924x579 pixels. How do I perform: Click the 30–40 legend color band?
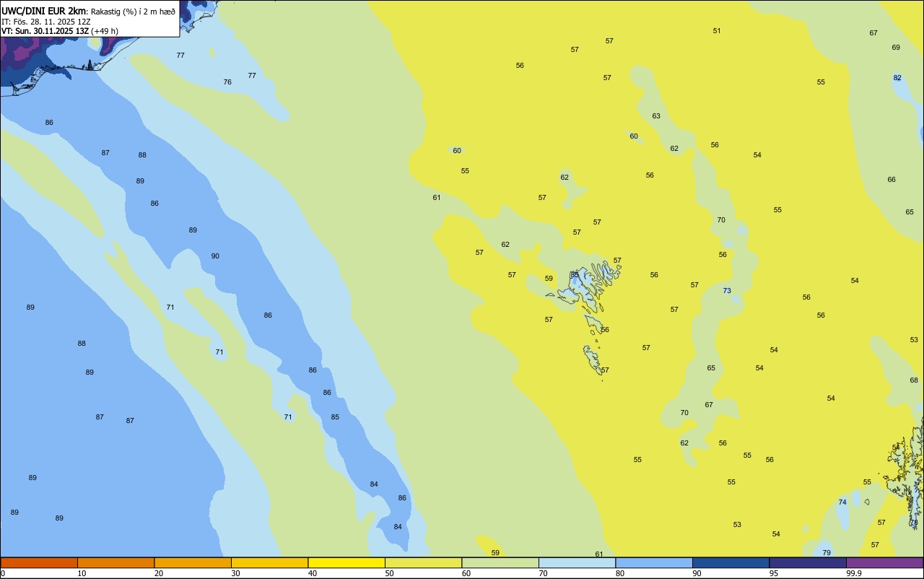[269, 562]
